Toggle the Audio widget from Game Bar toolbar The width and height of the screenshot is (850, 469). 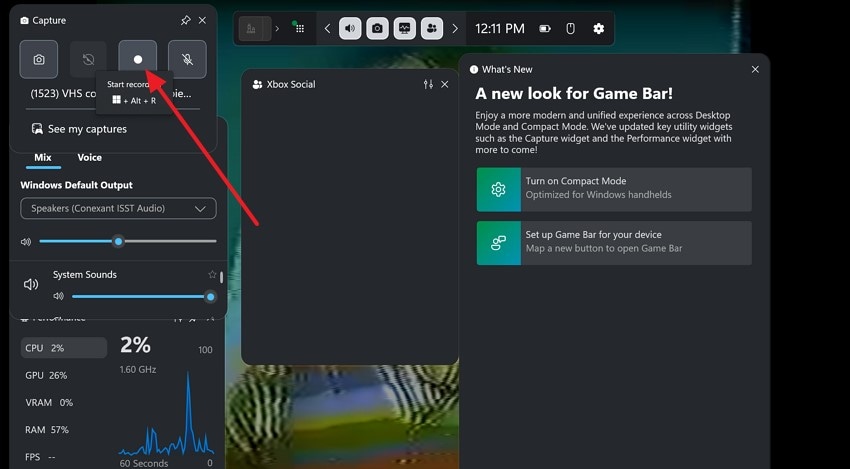350,29
